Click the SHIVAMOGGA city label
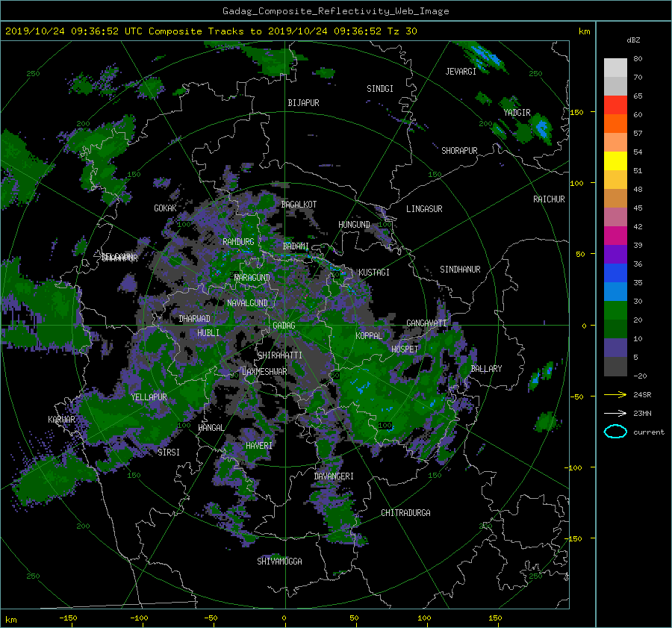 pos(279,561)
